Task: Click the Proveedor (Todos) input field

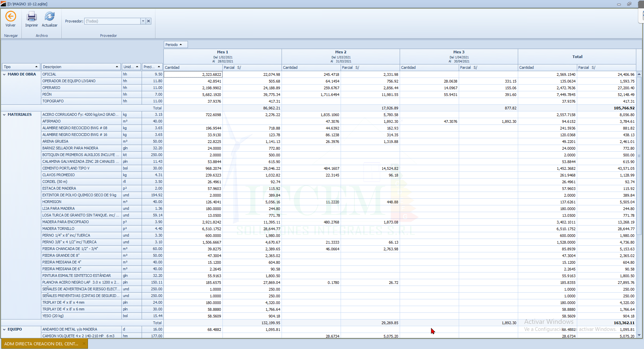Action: point(112,21)
